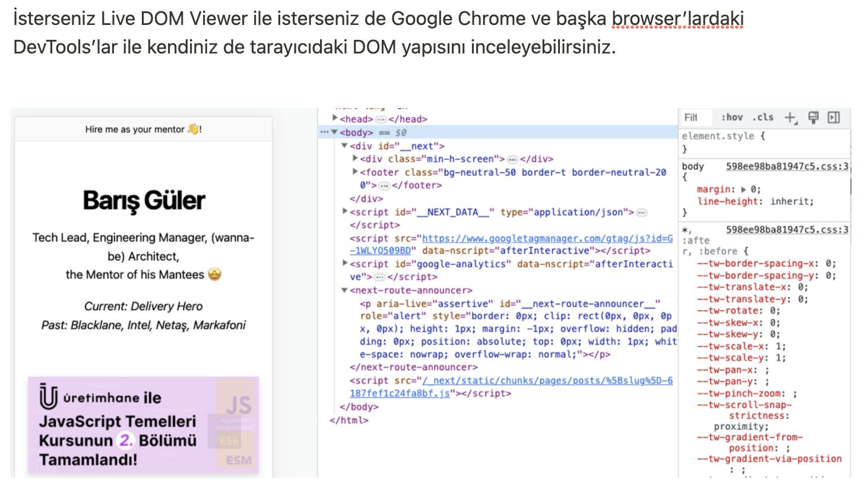Select the closing </body> tag row
Image resolution: width=868 pixels, height=492 pixels.
click(x=359, y=407)
